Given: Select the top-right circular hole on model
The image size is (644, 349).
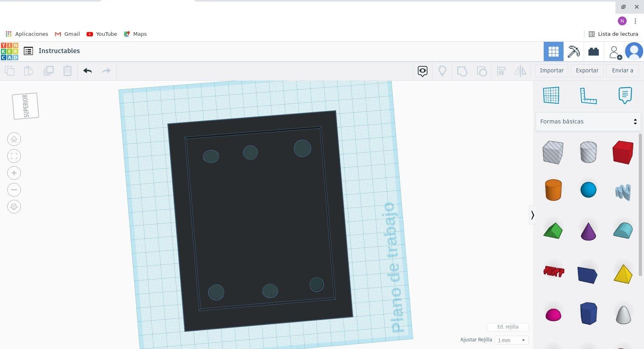Looking at the screenshot, I should 302,148.
